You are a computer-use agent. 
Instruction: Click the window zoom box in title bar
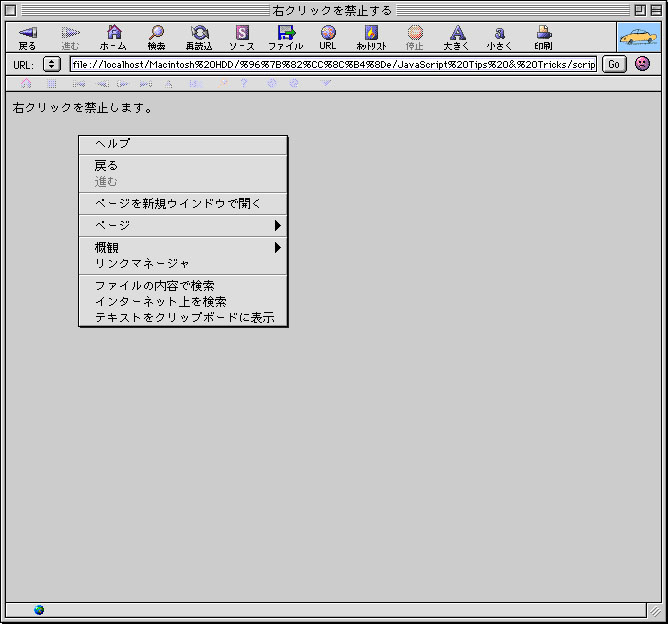pos(640,10)
